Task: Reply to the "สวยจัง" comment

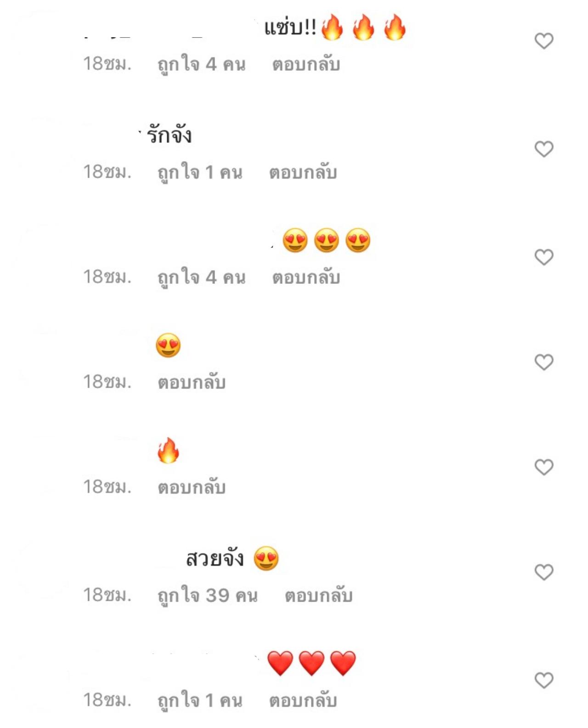Action: pos(318,596)
